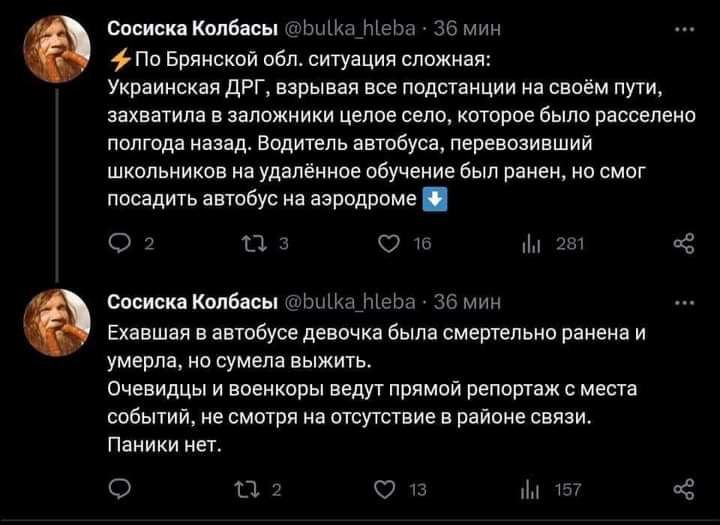The image size is (720, 525).
Task: Share the second tweet
Action: 685,487
